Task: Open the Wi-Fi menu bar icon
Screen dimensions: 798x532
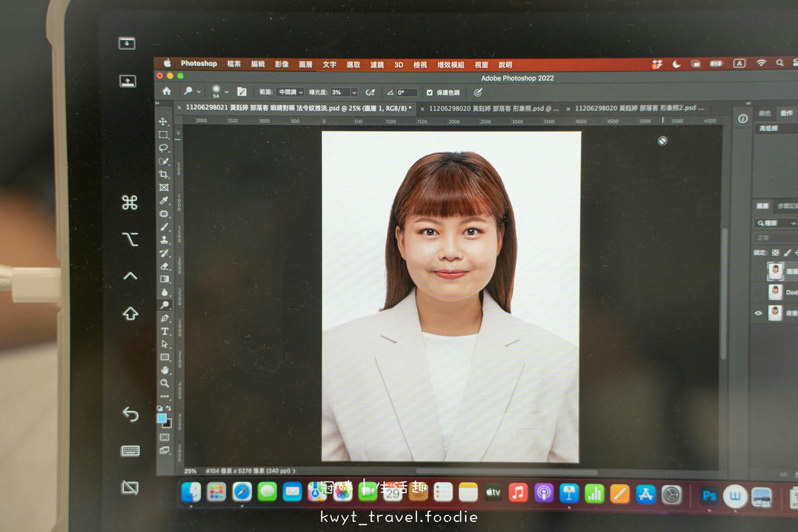Action: point(761,63)
